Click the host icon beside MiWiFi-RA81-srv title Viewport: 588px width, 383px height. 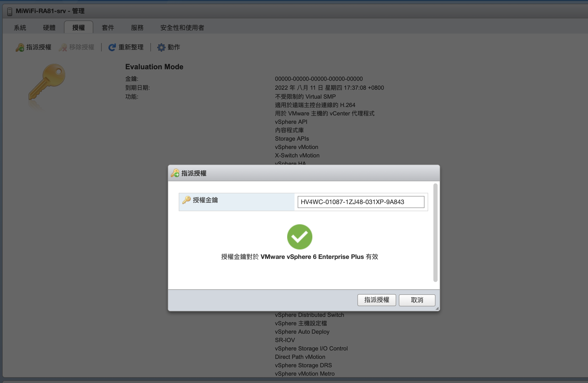[10, 11]
